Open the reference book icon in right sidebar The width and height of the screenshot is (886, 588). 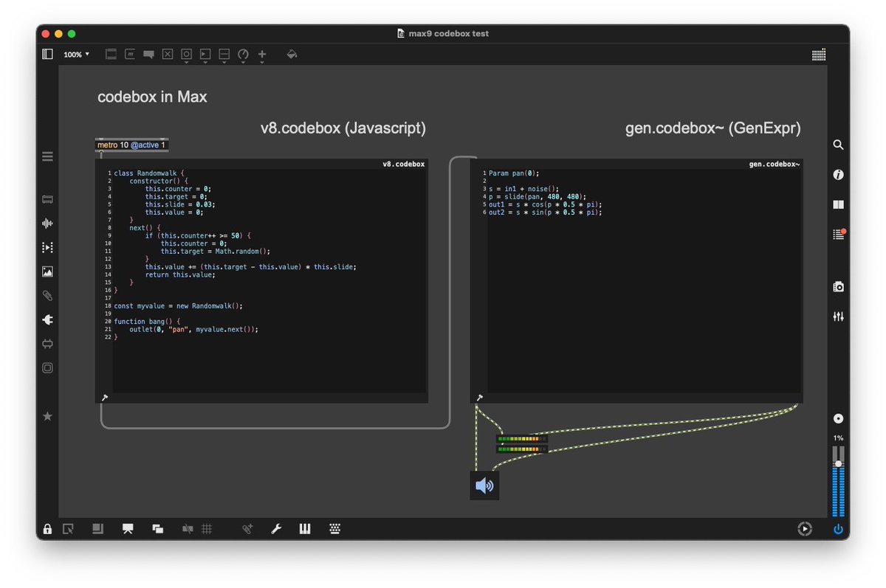pyautogui.click(x=838, y=204)
